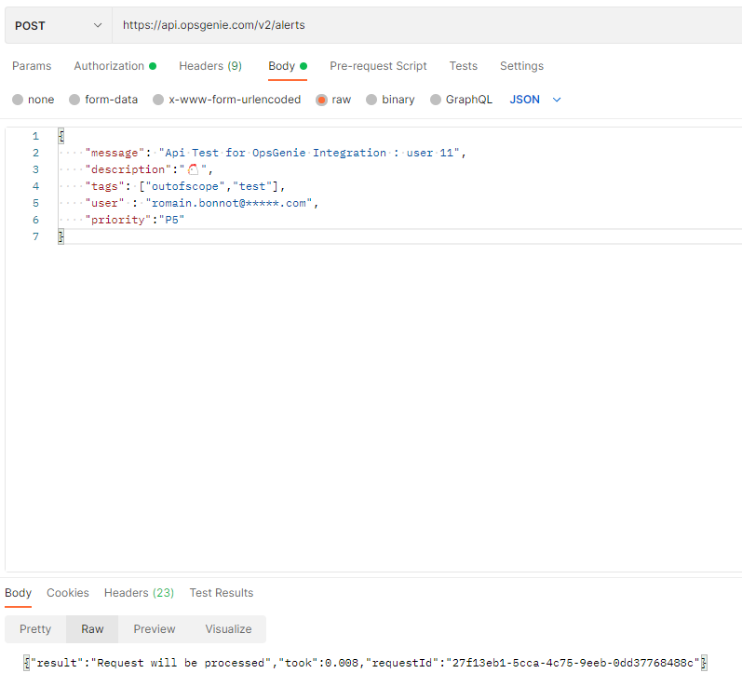
Task: Open the Headers (9) request tab
Action: 210,66
